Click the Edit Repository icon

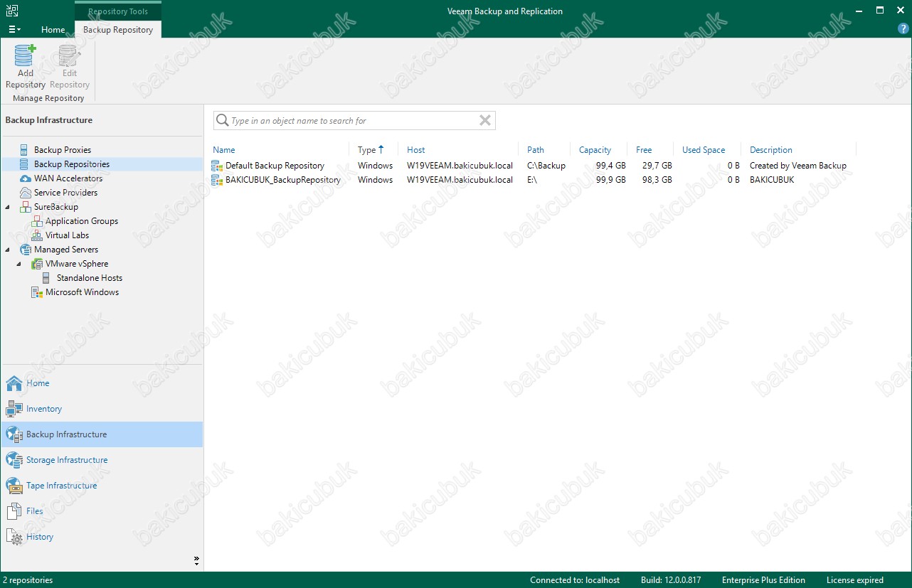coord(69,55)
